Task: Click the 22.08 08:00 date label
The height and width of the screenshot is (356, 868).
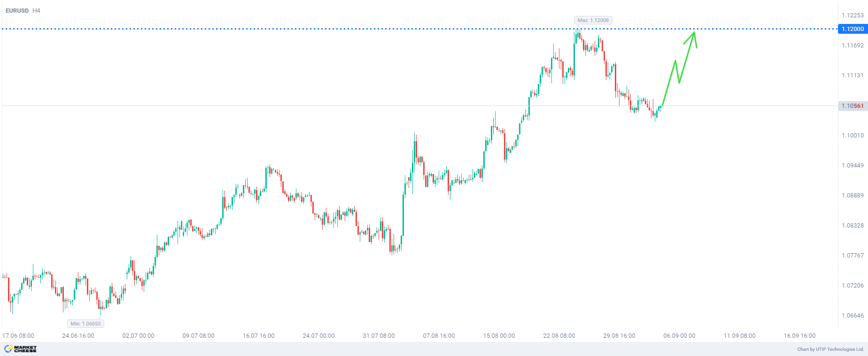Action: pos(559,336)
